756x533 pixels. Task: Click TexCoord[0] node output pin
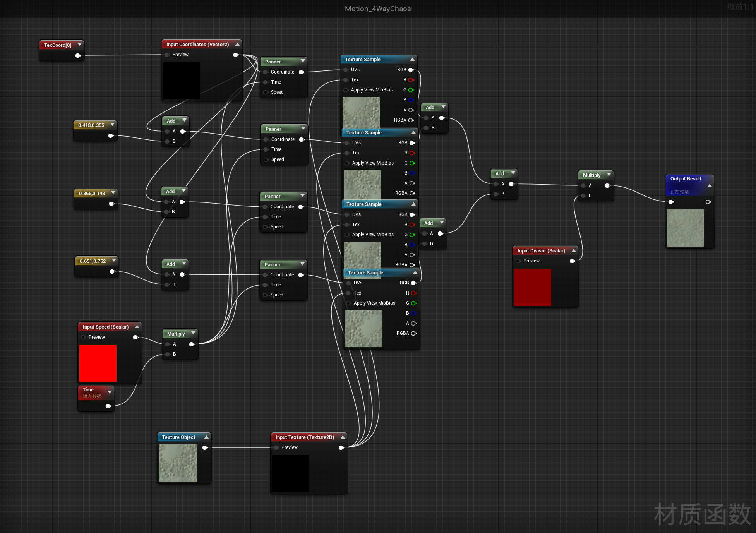coord(78,56)
